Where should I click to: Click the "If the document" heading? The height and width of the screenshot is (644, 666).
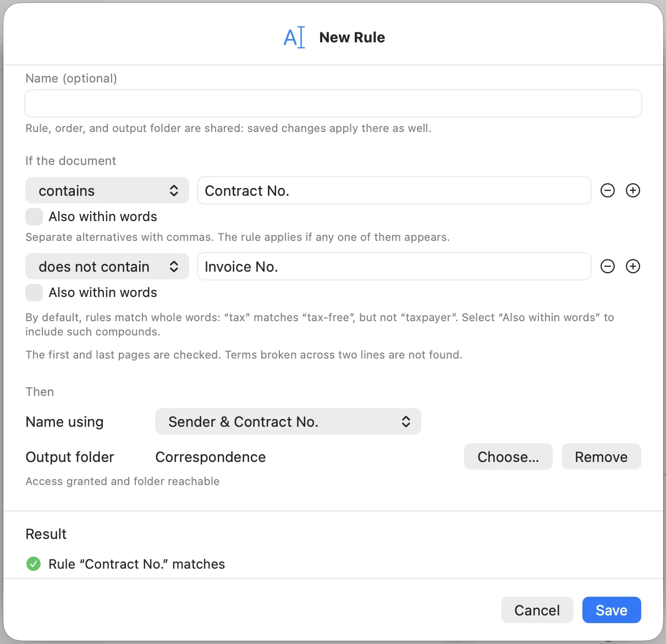(71, 161)
